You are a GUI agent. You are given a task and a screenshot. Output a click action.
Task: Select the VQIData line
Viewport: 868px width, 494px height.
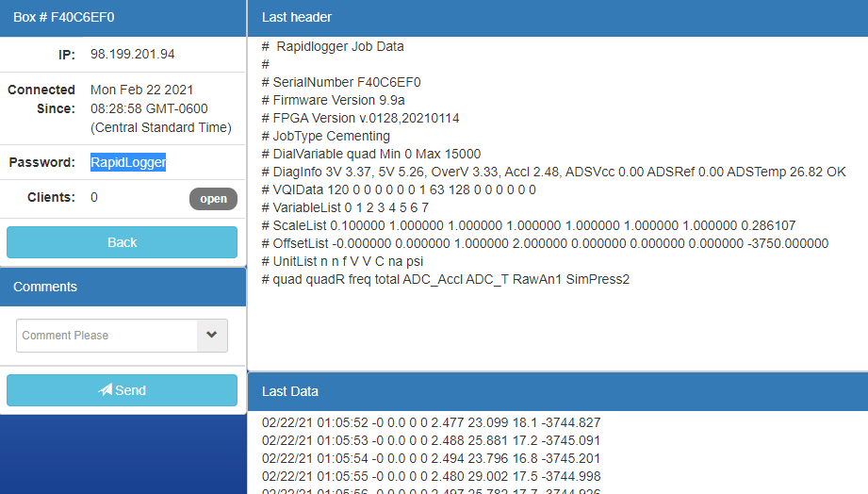coord(399,189)
